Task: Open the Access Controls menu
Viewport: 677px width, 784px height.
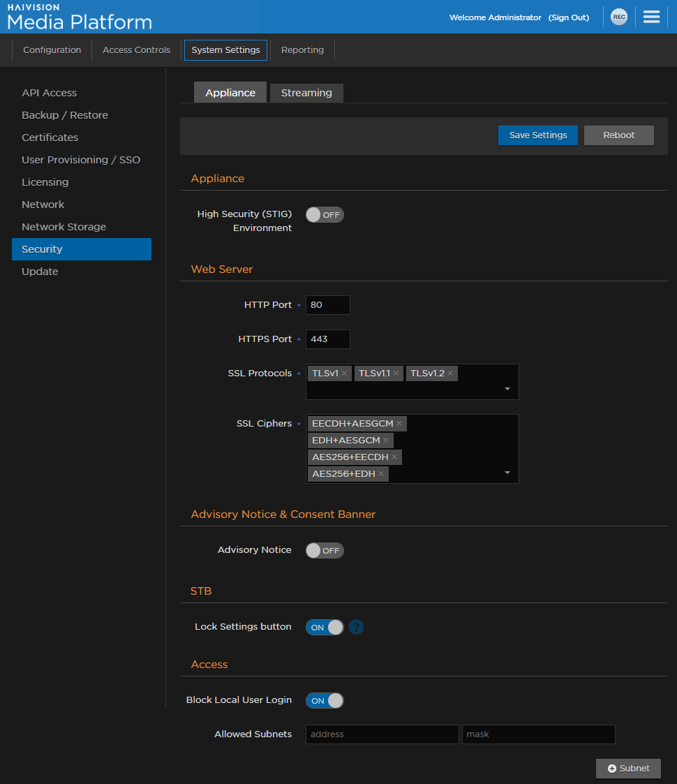Action: [x=136, y=50]
